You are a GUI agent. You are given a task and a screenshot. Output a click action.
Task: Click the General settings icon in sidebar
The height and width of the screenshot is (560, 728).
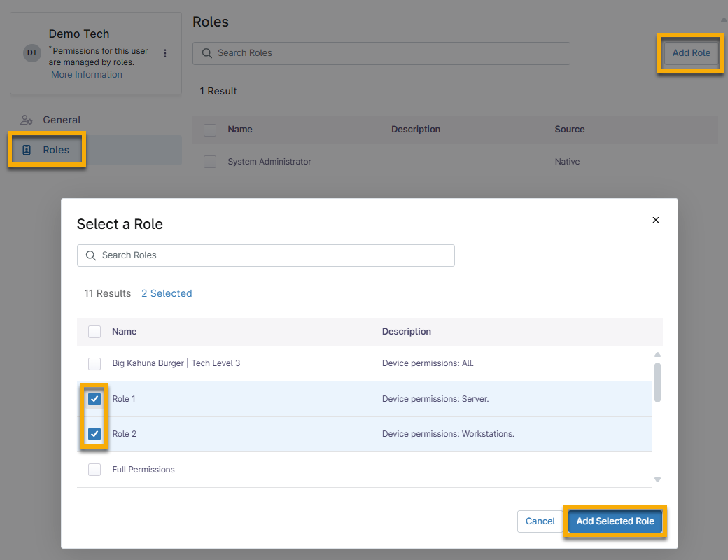pos(27,120)
